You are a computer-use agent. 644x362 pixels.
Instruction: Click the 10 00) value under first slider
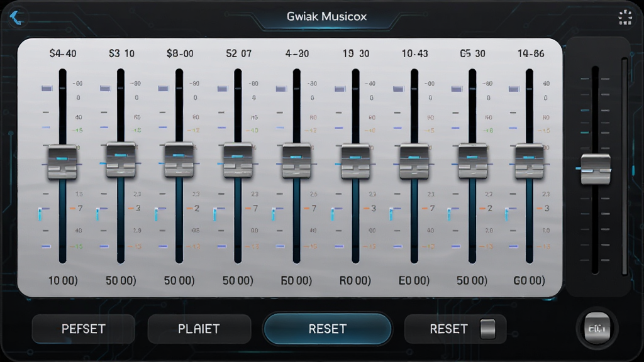(63, 281)
